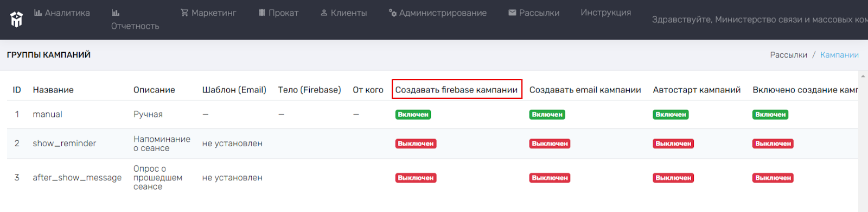This screenshot has width=868, height=212.
Task: Toggle Автостарт Включен badge for manual
Action: [671, 115]
